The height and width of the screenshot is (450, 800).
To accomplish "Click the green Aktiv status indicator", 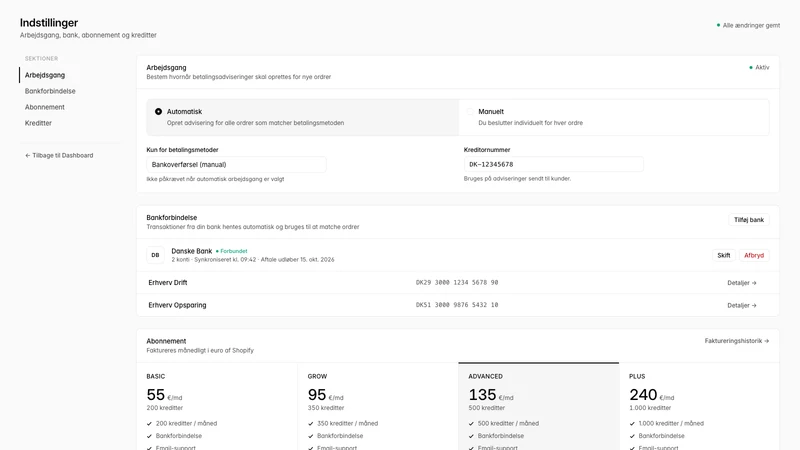I will point(759,67).
